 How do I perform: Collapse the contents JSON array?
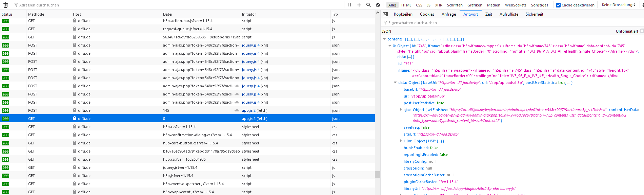tap(384, 39)
